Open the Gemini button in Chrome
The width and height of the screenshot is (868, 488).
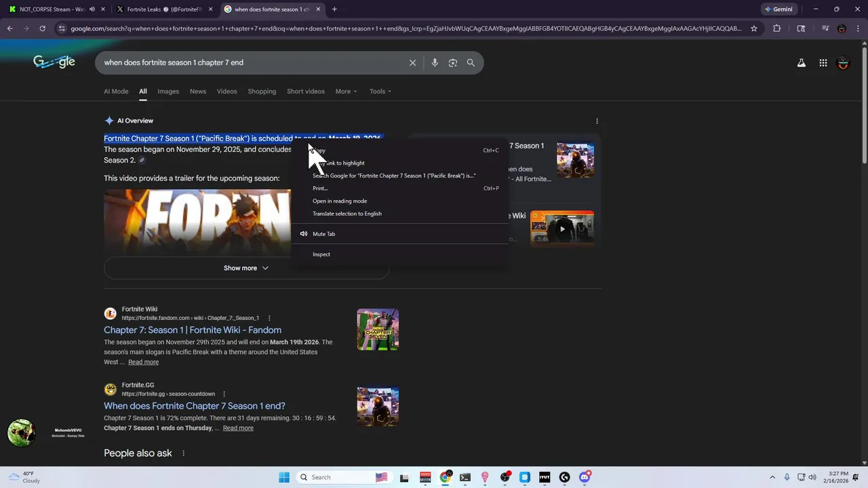click(x=778, y=9)
